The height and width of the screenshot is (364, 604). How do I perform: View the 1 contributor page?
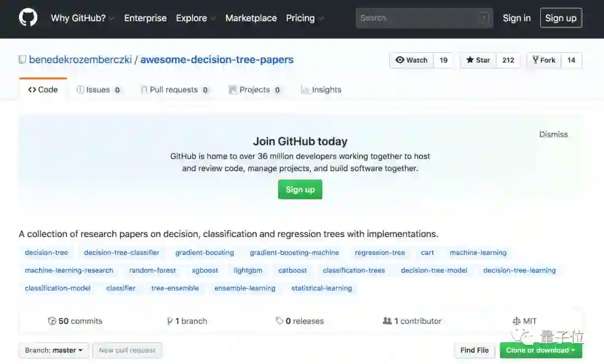tap(412, 321)
